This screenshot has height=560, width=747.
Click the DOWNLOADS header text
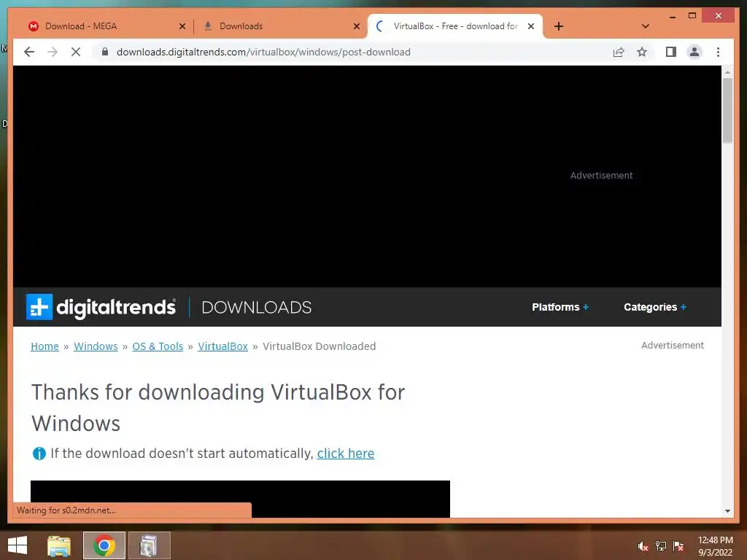(x=256, y=308)
